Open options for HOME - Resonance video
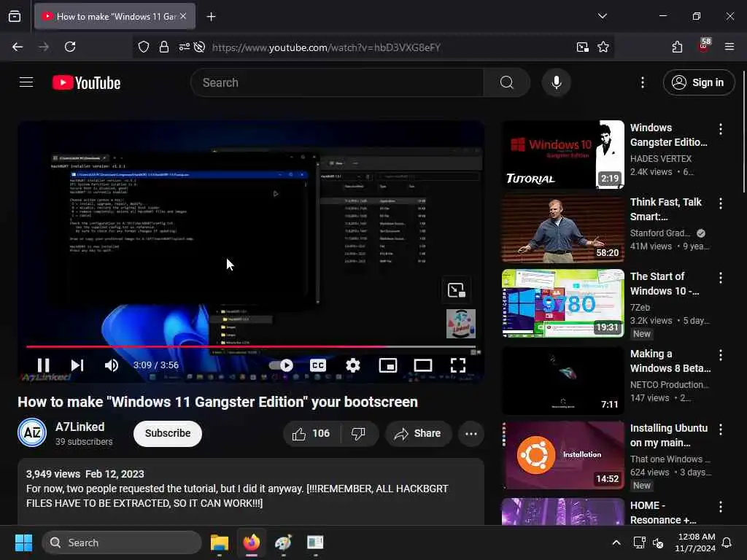Screen dimensions: 747x560 point(720,507)
